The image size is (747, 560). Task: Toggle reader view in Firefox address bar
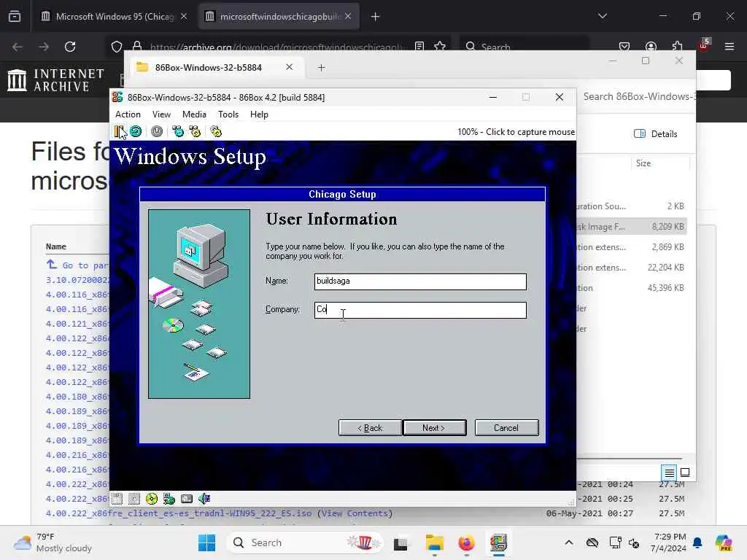(x=419, y=46)
